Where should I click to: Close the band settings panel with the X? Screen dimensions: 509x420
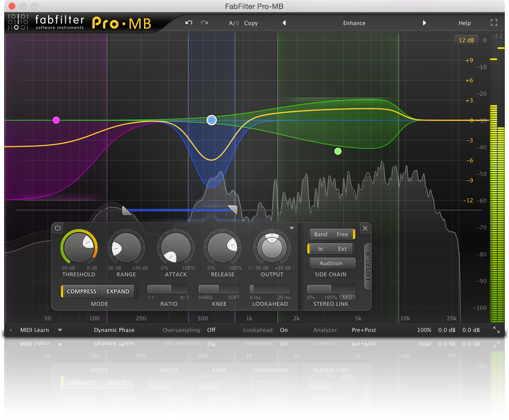365,228
